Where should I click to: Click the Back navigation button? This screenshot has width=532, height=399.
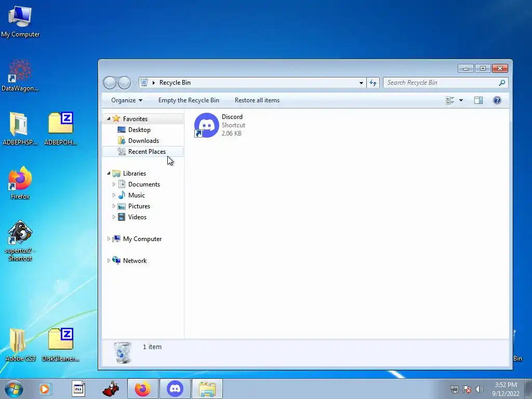(110, 83)
